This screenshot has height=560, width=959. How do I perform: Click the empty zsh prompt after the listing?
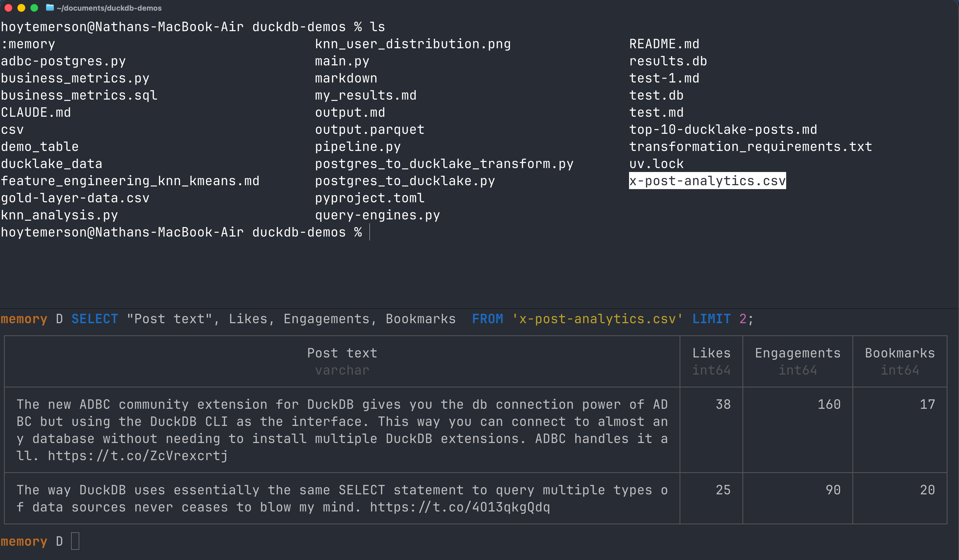click(370, 232)
